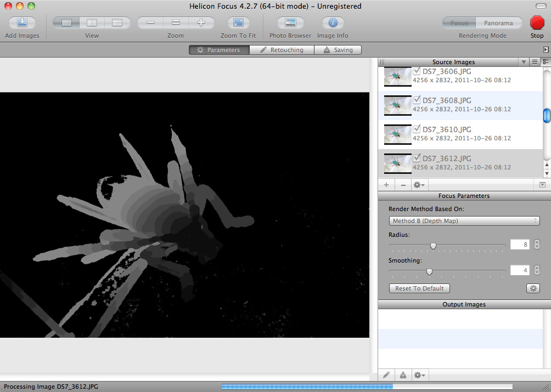Switch to the Retouching tab
Image resolution: width=551 pixels, height=392 pixels.
point(282,50)
